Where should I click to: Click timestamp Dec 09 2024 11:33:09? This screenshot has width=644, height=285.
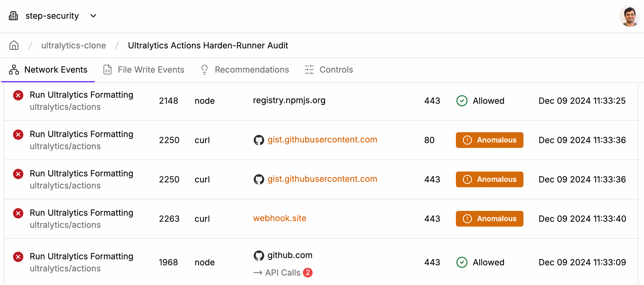click(582, 262)
